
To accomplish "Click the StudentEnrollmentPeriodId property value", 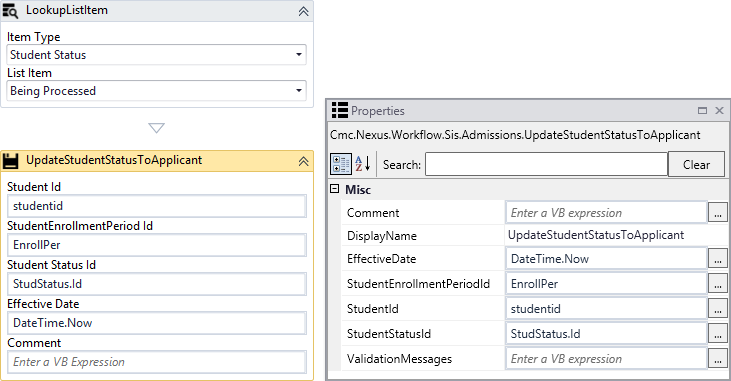I will 606,284.
